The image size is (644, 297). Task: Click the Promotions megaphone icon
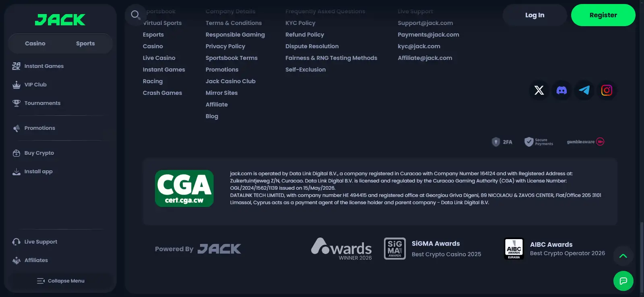16,128
